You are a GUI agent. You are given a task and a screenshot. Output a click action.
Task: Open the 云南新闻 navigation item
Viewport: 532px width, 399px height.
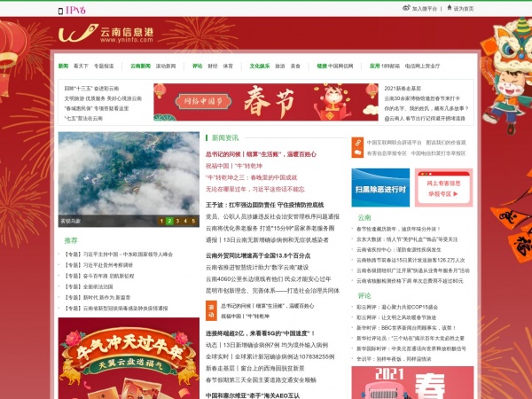[140, 66]
